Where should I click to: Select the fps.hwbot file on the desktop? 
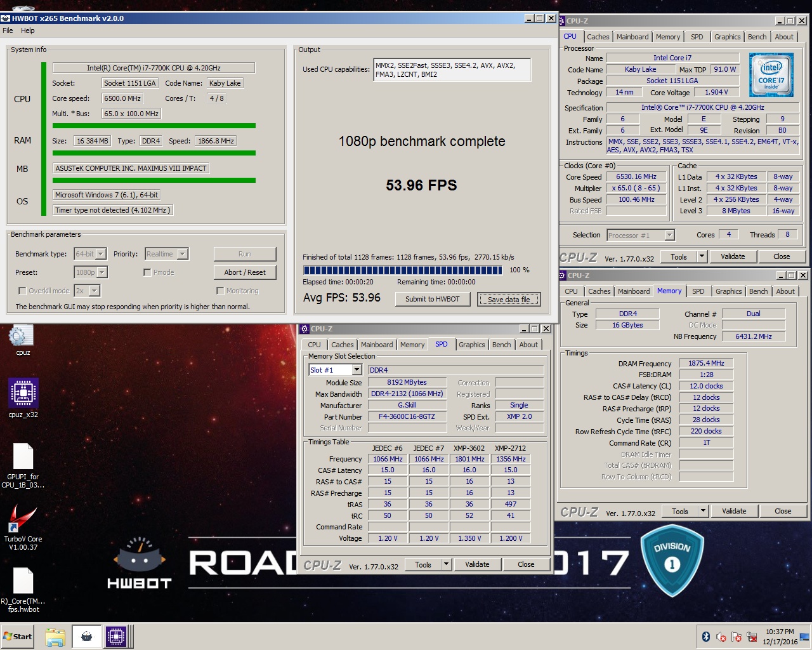[23, 590]
